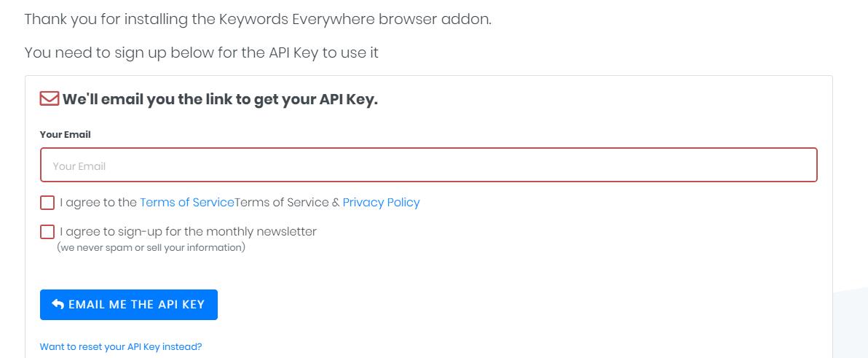Open the blue Terms of Service link
The height and width of the screenshot is (358, 868).
[x=187, y=202]
